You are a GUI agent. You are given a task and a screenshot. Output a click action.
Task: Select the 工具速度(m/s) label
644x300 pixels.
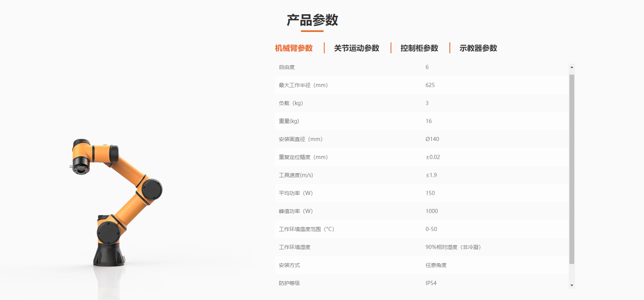tap(296, 175)
